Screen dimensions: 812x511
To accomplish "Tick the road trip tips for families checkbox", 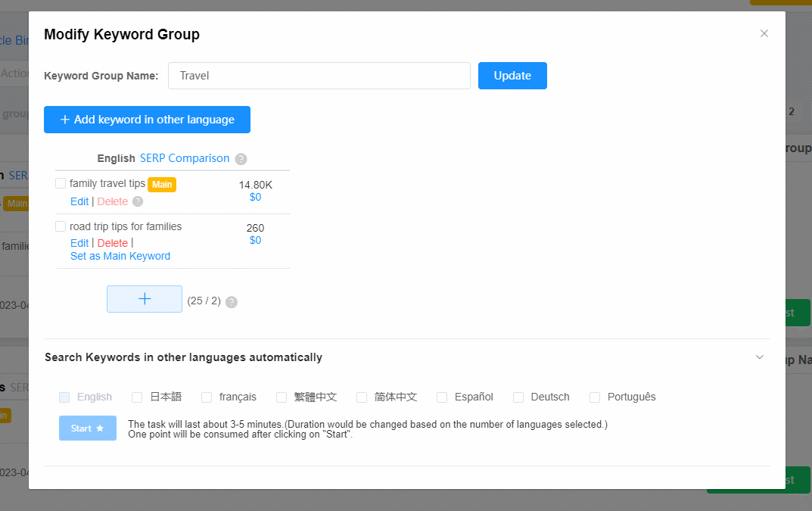I will tap(61, 226).
